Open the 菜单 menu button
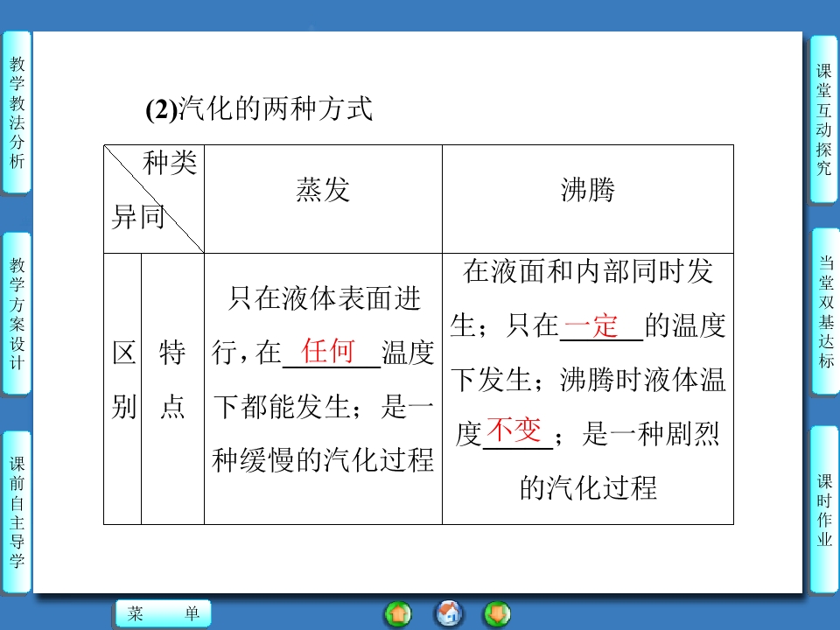The width and height of the screenshot is (840, 630). coord(164,614)
